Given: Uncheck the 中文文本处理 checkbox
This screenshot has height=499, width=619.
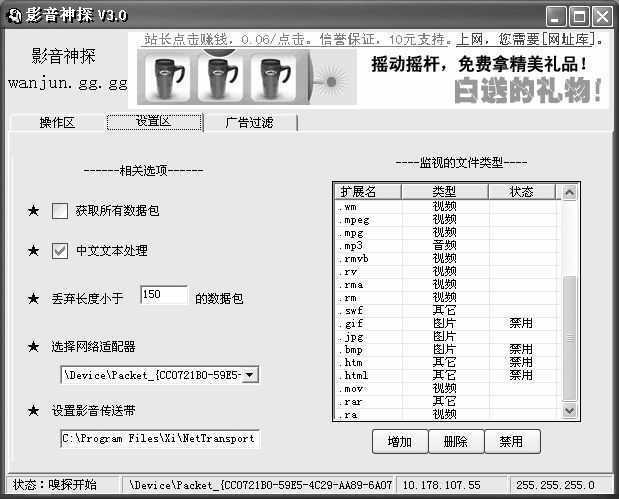Looking at the screenshot, I should coord(60,251).
